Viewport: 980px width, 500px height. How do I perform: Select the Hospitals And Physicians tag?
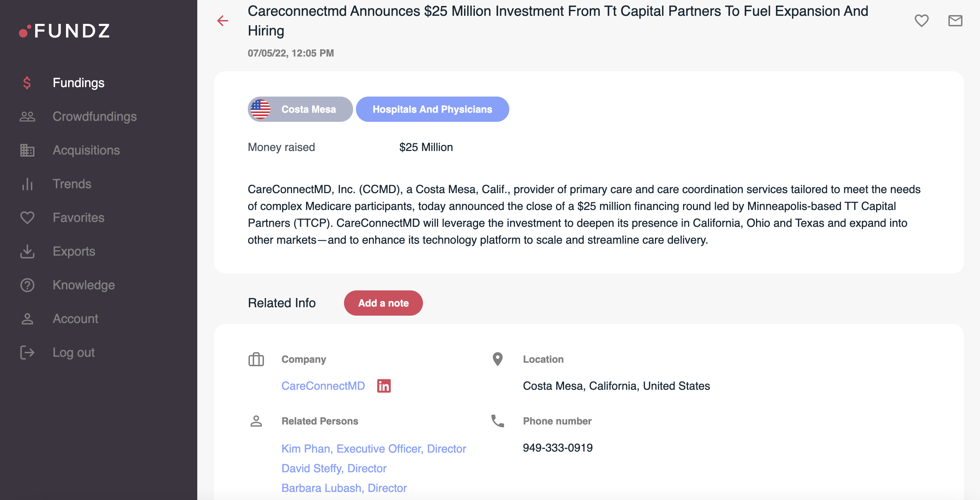coord(432,109)
